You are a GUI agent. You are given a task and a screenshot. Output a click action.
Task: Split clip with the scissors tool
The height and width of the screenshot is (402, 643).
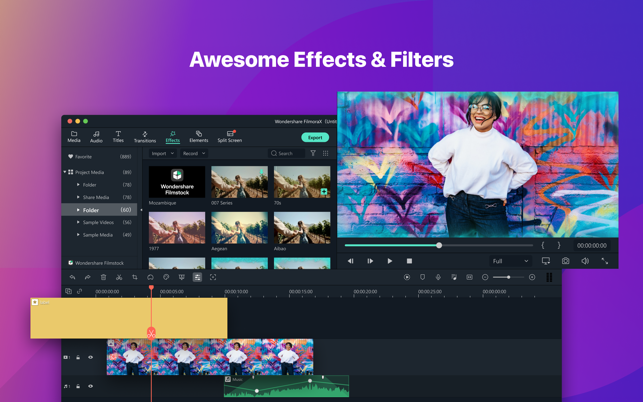pyautogui.click(x=119, y=277)
